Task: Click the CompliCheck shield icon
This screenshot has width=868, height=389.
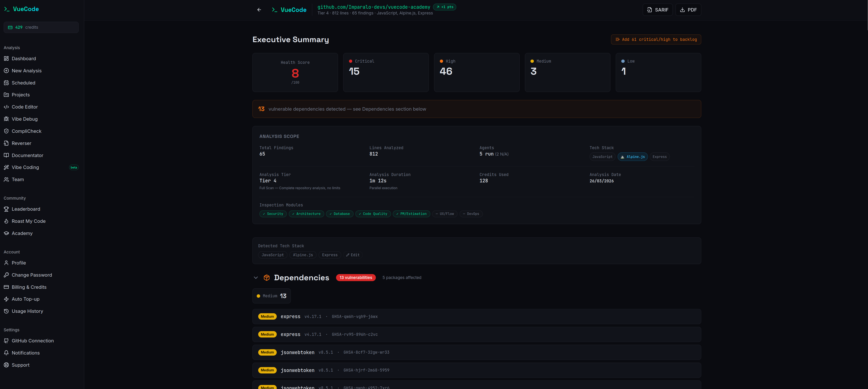Action: (x=6, y=131)
